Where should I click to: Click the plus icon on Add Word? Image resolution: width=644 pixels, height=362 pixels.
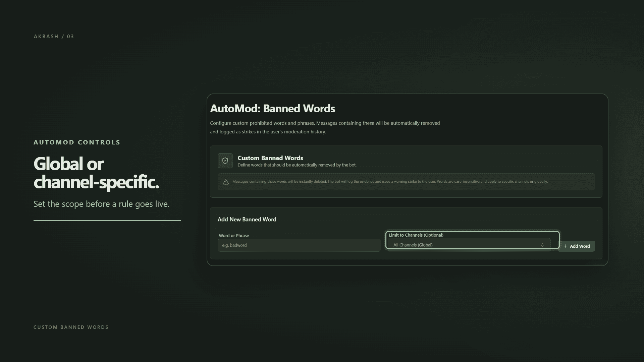[x=565, y=246]
